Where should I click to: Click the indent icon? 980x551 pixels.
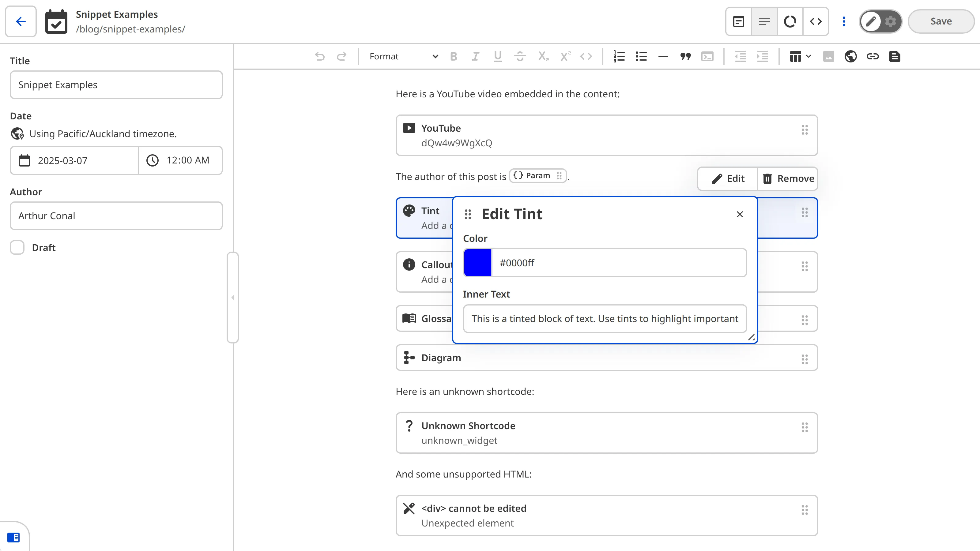point(762,57)
